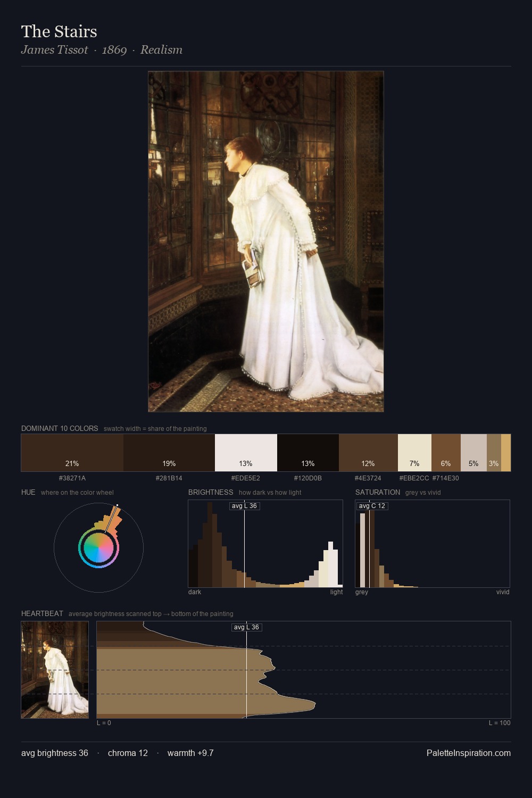This screenshot has width=532, height=798.
Task: Click the HUE section heading
Action: click(28, 492)
